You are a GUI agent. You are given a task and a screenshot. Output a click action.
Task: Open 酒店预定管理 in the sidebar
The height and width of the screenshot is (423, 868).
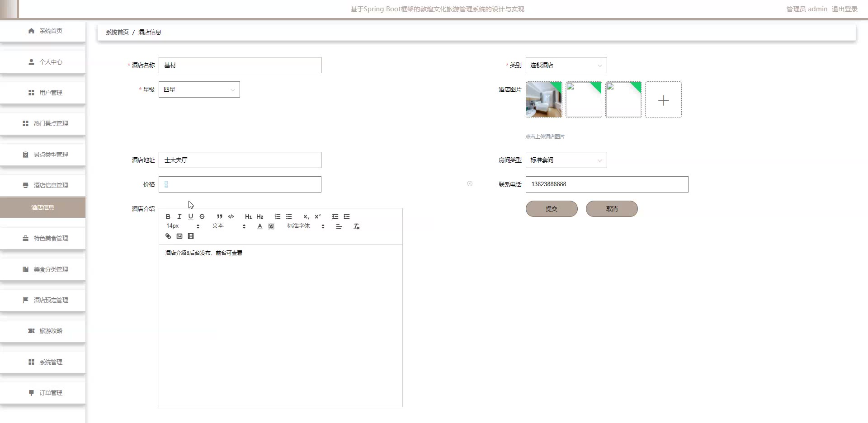42,300
